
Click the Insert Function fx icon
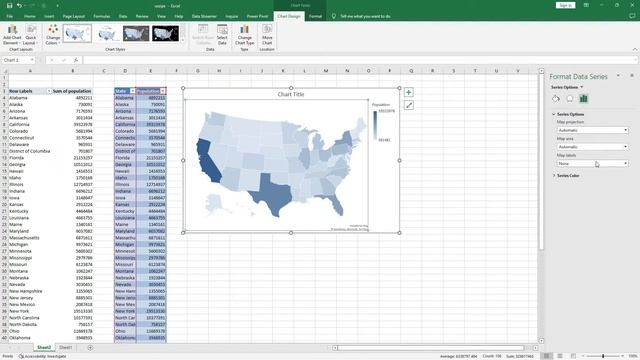click(x=76, y=60)
